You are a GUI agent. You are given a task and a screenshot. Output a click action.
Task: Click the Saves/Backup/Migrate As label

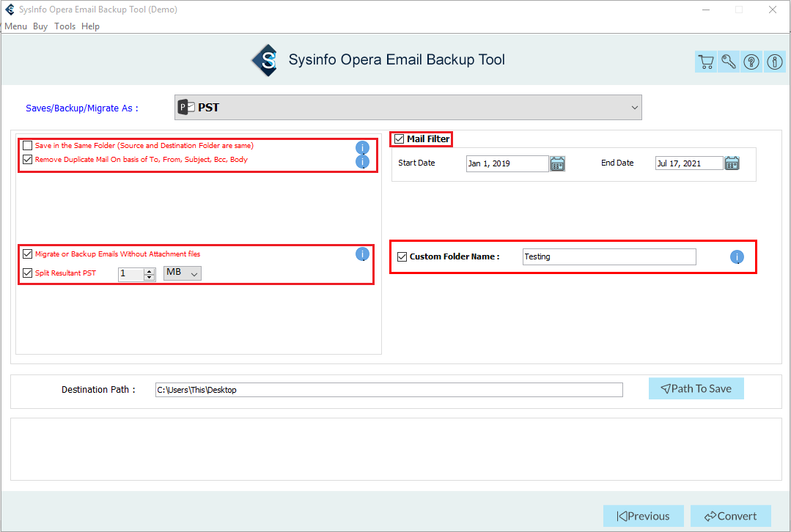[81, 108]
